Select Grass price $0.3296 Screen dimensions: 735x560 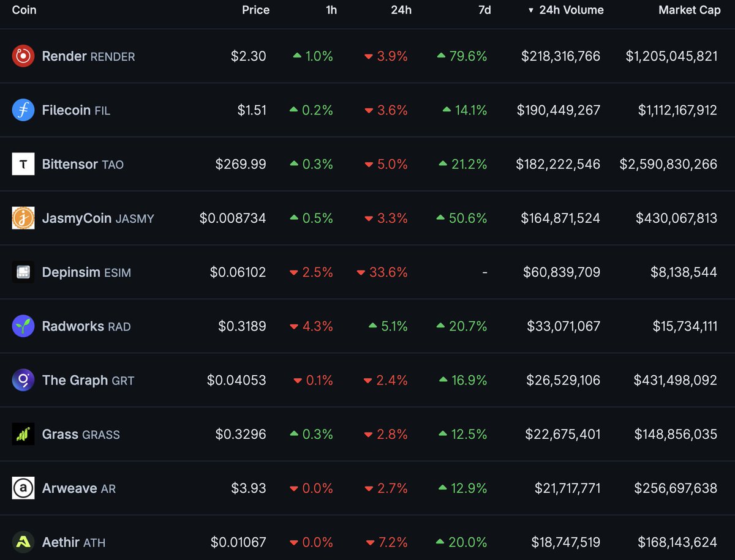tap(241, 434)
